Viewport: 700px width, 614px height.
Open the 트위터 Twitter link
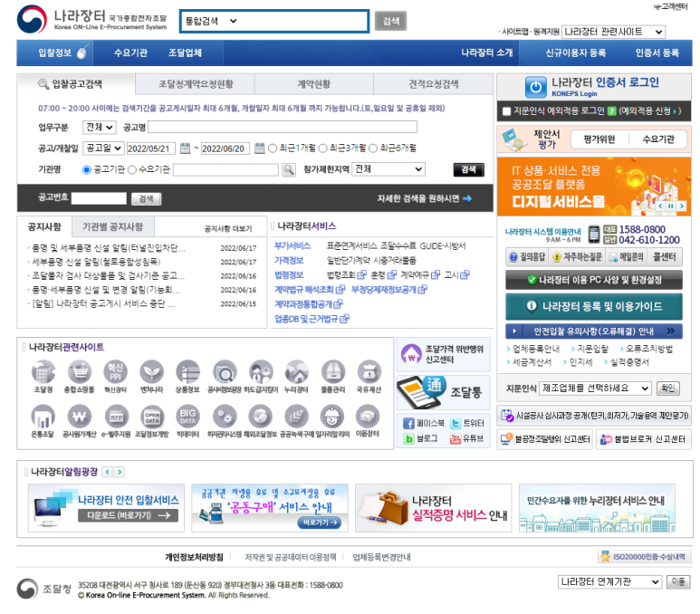466,423
